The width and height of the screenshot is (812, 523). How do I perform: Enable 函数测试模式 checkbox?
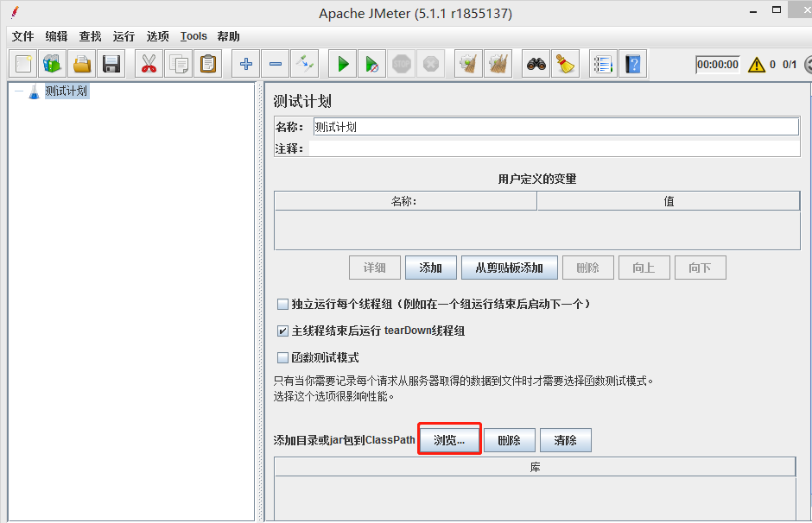point(282,357)
